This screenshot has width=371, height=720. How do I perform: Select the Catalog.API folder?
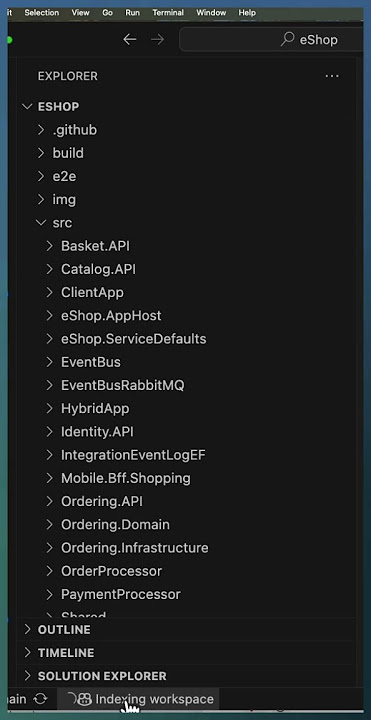coord(98,270)
